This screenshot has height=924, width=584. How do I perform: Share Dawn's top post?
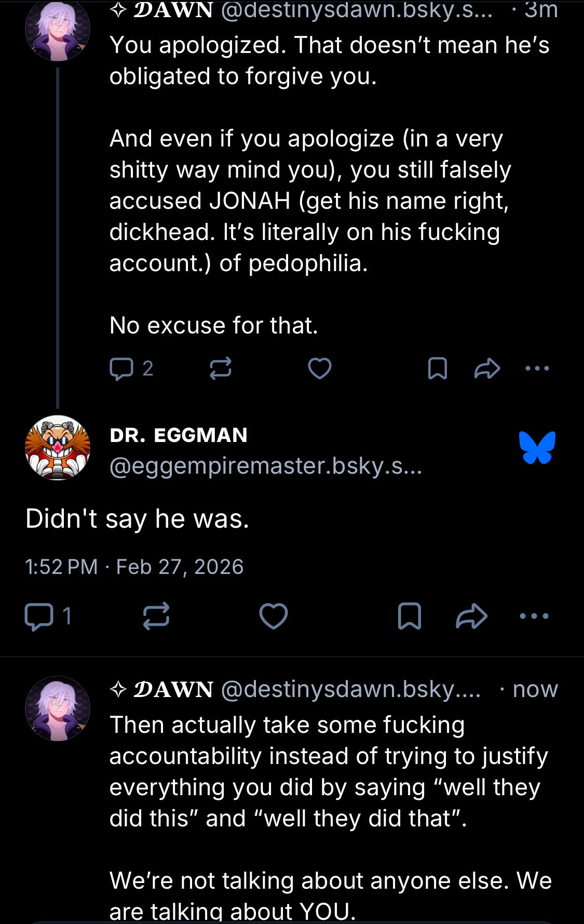tap(487, 369)
